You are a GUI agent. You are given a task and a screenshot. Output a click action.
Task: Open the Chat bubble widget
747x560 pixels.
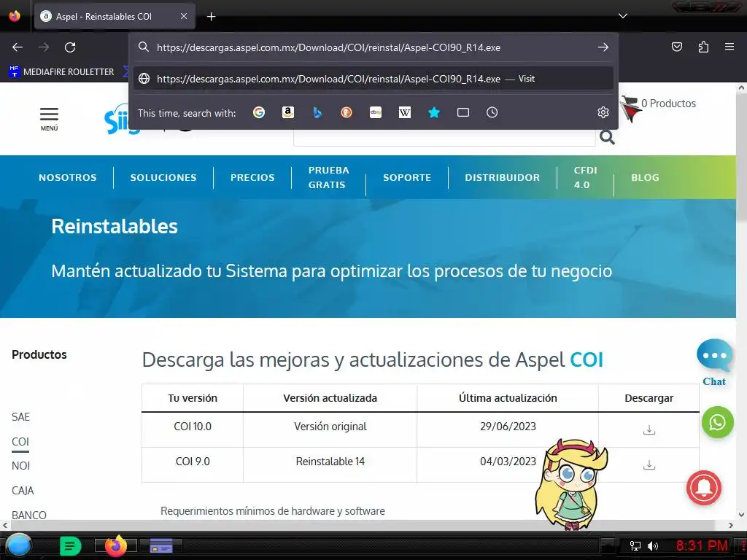point(714,362)
